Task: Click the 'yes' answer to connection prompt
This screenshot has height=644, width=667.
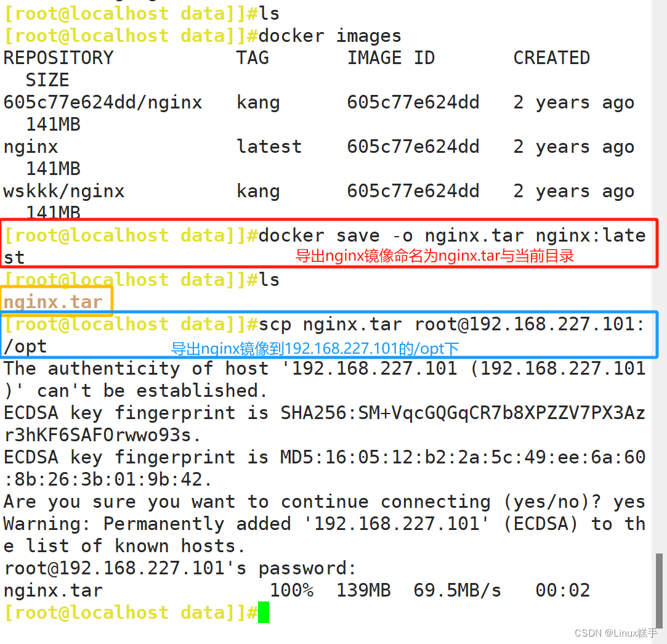Action: (x=629, y=502)
